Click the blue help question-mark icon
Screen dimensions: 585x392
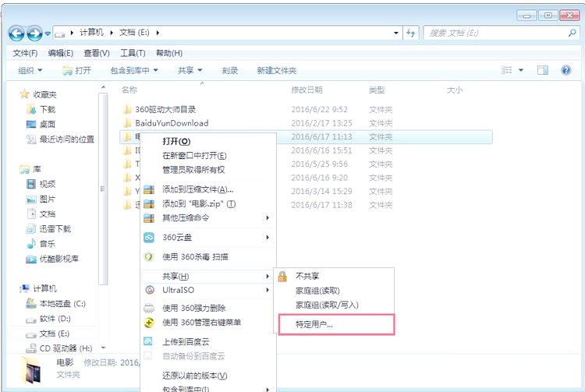(565, 70)
